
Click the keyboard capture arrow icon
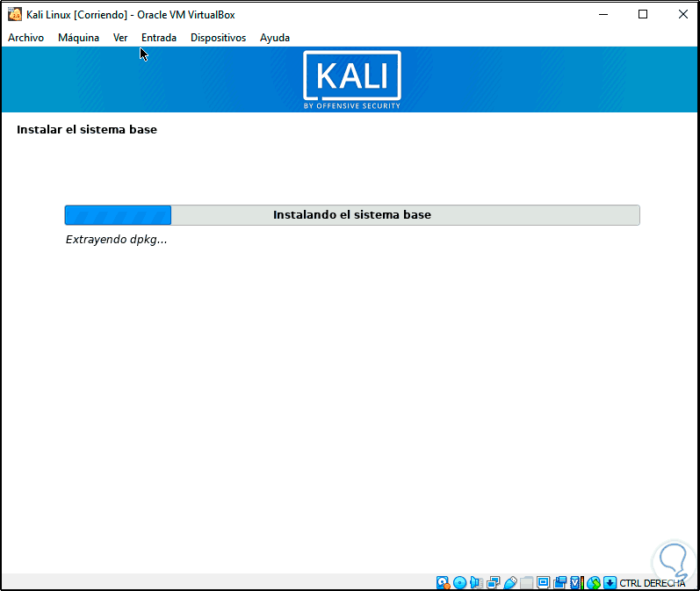tap(610, 582)
